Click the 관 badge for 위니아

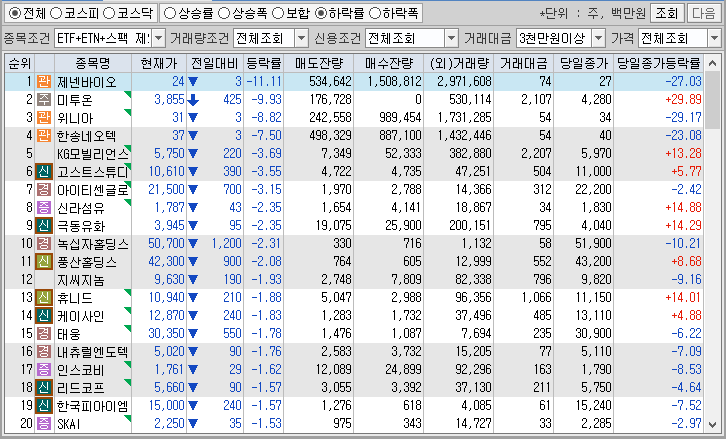[x=44, y=118]
